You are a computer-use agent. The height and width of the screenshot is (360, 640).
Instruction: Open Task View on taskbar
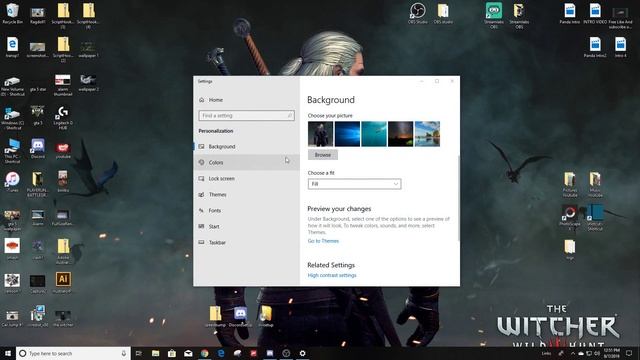click(x=139, y=353)
